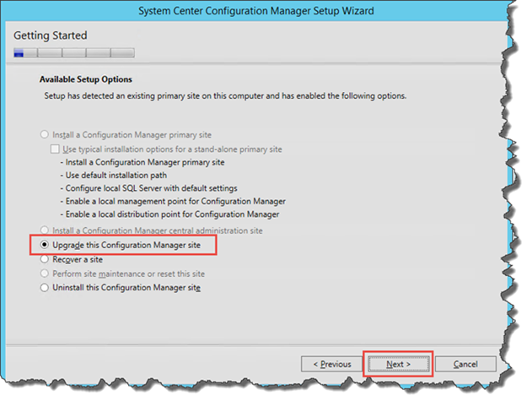Select 'Install a Configuration Manager primary site' radio

pyautogui.click(x=45, y=134)
